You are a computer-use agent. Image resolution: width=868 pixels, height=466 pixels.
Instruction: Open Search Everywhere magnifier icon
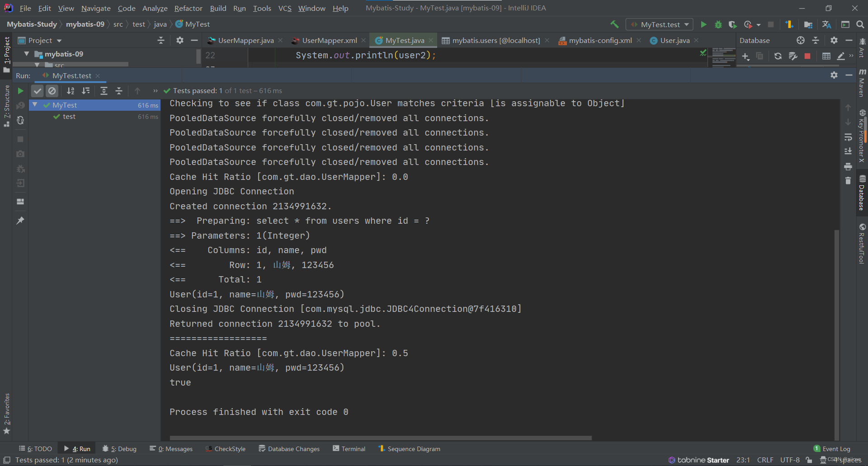pos(860,24)
